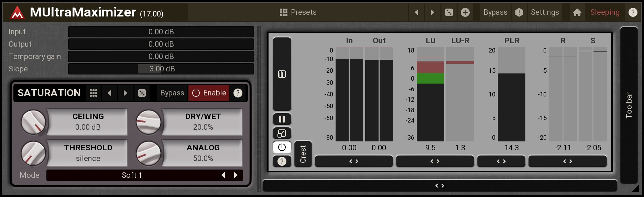The height and width of the screenshot is (197, 644).
Task: Open the Saturation presets grid icon
Action: (94, 93)
